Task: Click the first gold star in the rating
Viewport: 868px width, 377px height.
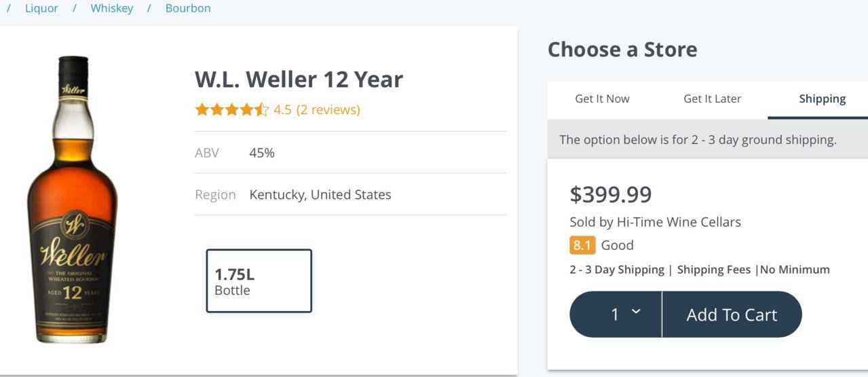Action: coord(202,109)
